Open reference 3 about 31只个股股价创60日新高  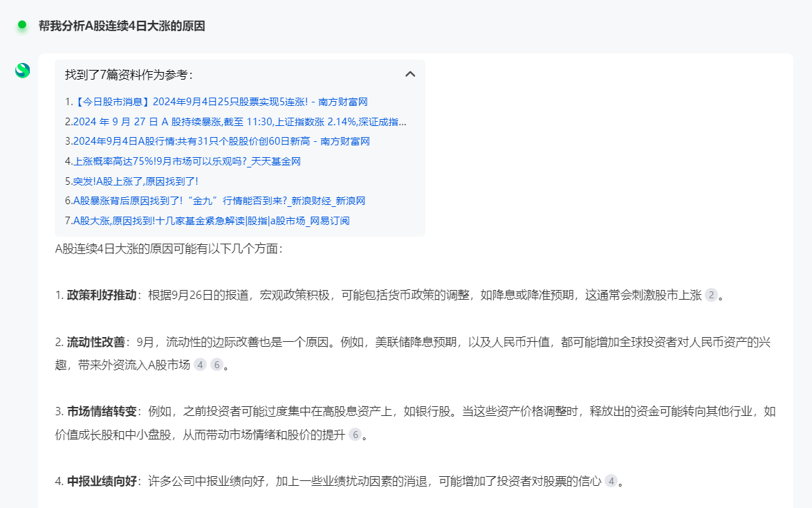pyautogui.click(x=217, y=141)
